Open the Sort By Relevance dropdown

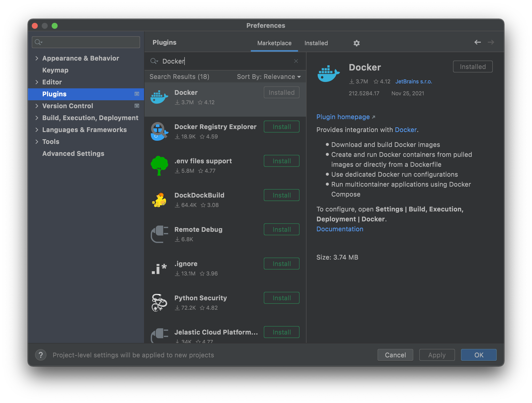coord(269,77)
